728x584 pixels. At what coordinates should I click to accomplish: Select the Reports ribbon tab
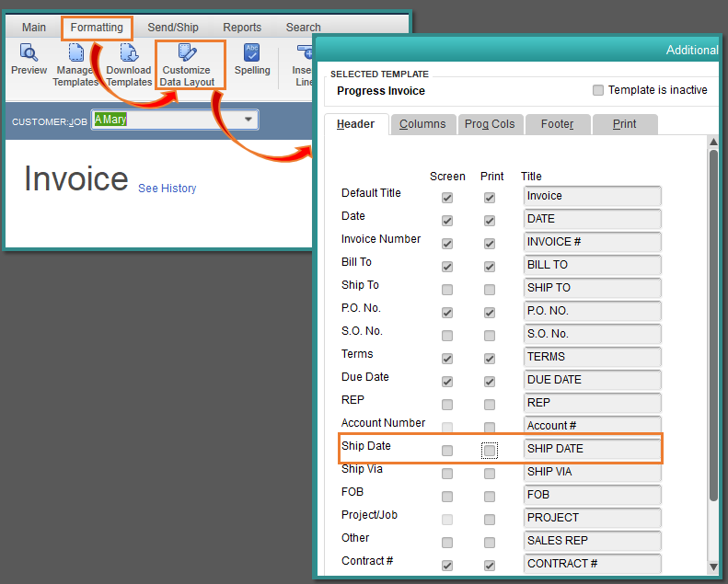point(242,28)
